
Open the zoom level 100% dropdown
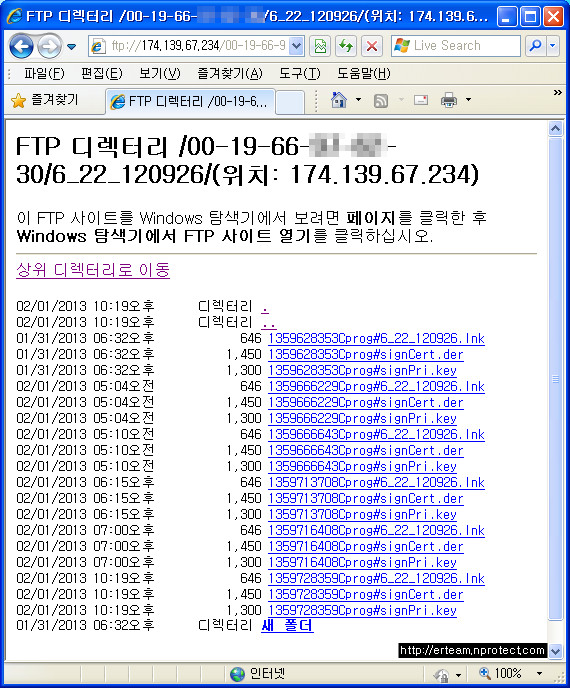[539, 673]
